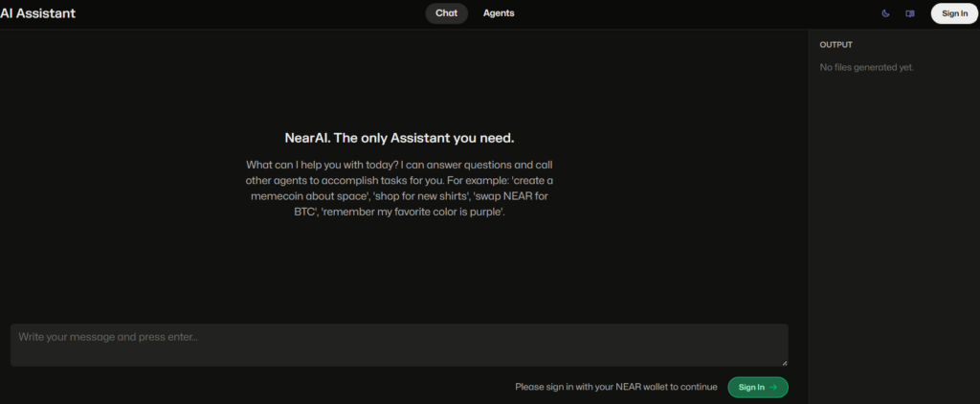Click the 'What can I help you with today?' paragraph
Image resolution: width=980 pixels, height=404 pixels.
399,189
